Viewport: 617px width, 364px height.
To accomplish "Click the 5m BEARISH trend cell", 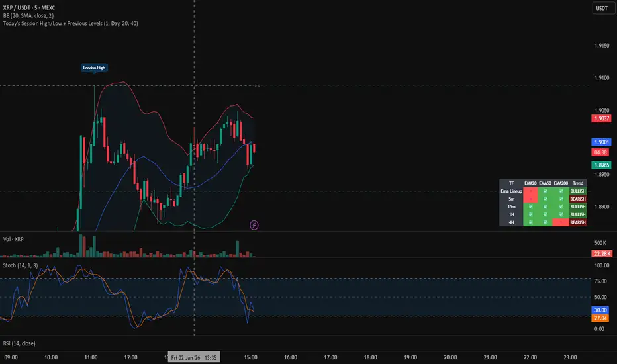I will [578, 199].
